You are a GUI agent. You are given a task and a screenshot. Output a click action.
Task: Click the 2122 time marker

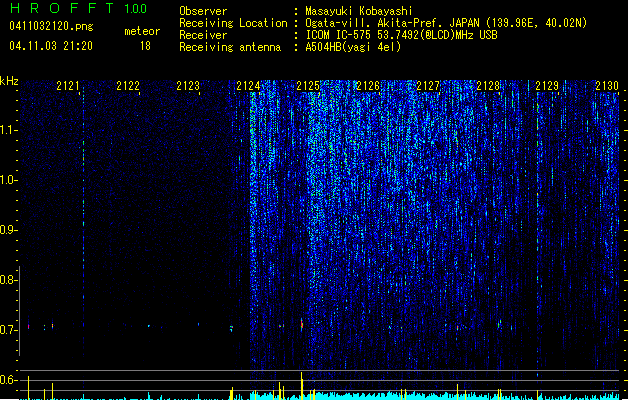[128, 85]
